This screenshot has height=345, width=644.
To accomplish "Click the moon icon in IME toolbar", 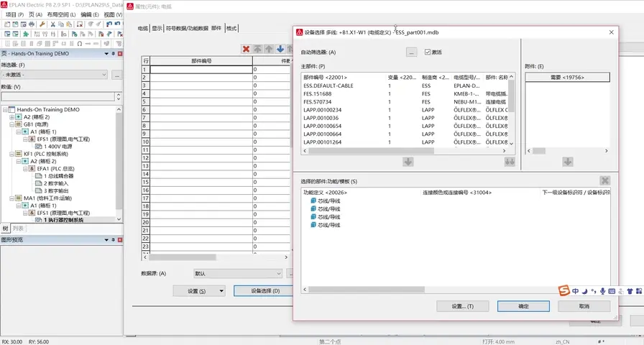I will (584, 291).
